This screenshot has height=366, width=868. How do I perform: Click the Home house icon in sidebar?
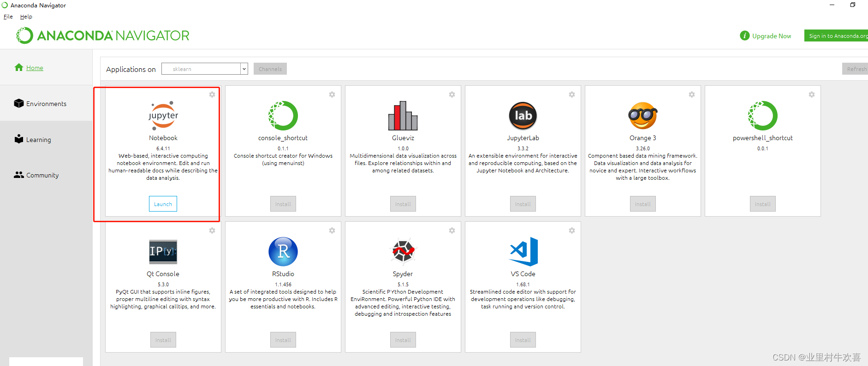19,67
